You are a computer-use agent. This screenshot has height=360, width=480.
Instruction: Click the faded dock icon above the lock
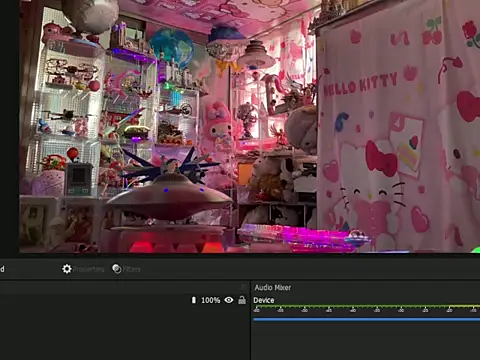point(243,287)
